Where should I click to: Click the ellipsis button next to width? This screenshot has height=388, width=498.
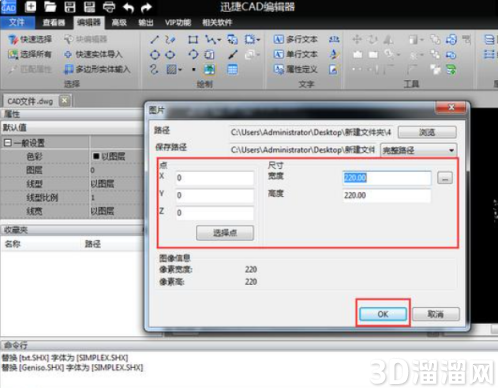pos(445,178)
